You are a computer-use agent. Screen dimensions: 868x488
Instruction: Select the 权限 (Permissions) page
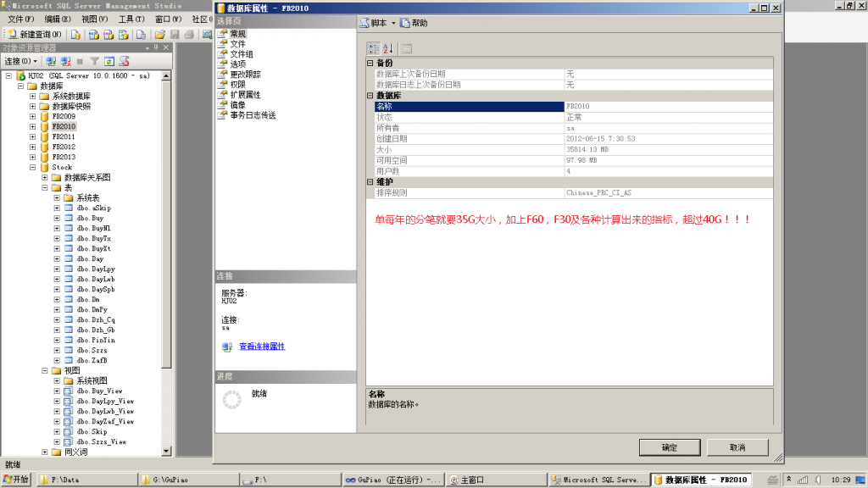pyautogui.click(x=237, y=85)
